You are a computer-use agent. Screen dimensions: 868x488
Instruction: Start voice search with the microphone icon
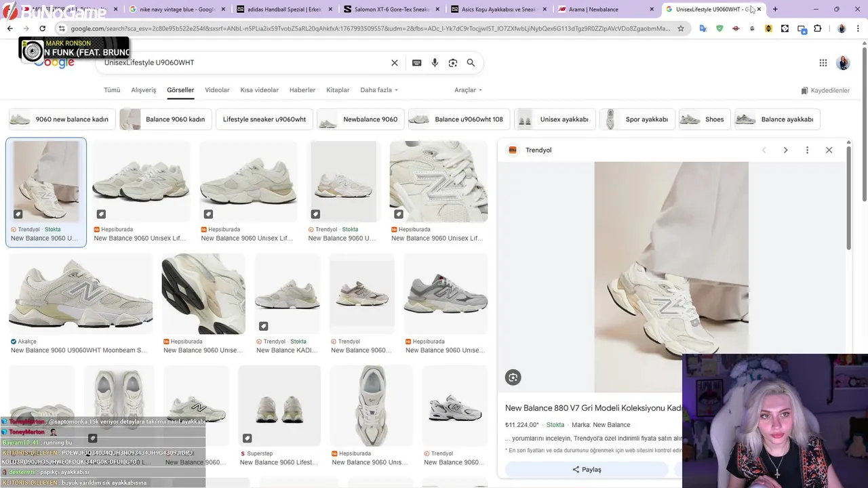(x=435, y=62)
